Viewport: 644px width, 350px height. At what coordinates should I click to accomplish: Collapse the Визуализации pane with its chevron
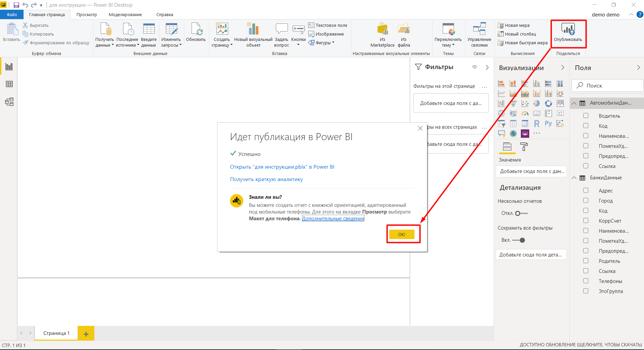click(563, 67)
